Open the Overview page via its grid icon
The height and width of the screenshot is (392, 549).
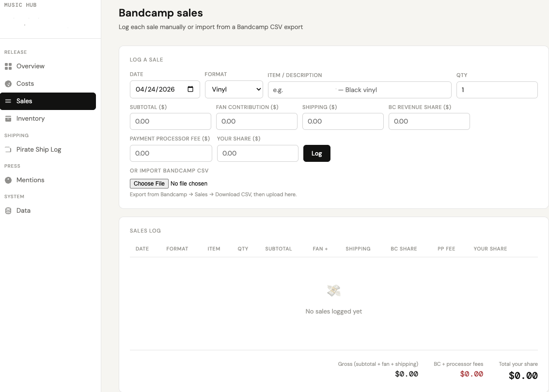click(8, 66)
